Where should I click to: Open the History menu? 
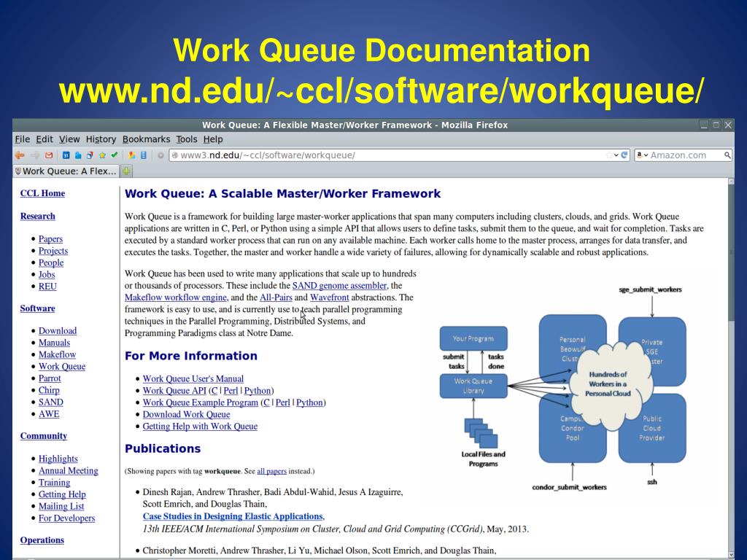click(x=101, y=139)
